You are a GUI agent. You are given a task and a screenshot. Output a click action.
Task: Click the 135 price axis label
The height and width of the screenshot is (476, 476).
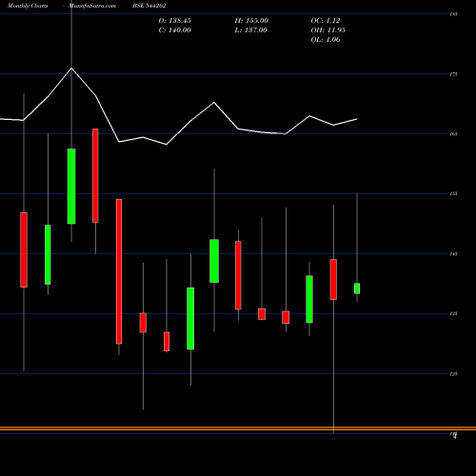[454, 313]
